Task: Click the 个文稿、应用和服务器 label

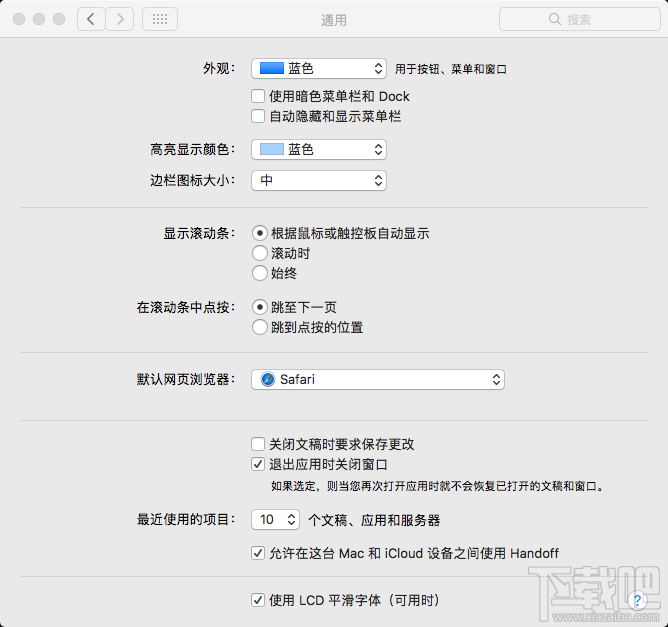Action: [x=374, y=520]
